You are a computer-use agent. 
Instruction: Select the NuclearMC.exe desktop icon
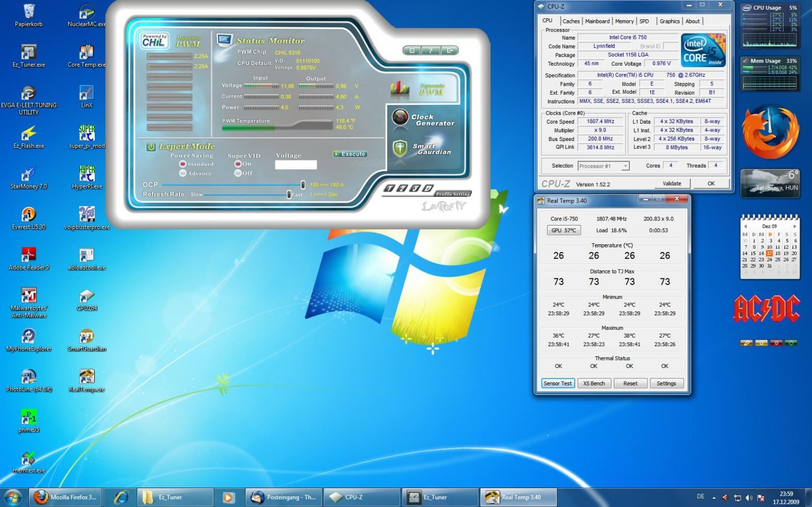87,15
